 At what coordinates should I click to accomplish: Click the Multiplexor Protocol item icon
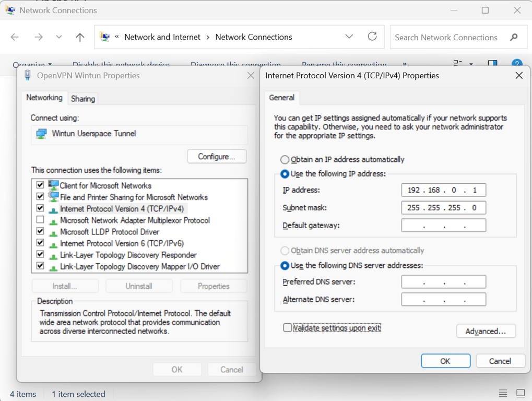point(53,221)
